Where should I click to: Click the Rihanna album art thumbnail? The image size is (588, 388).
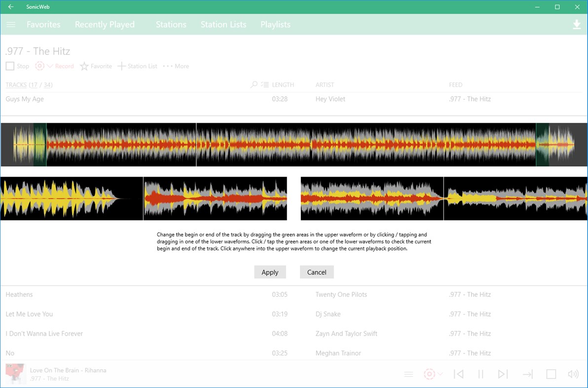click(x=15, y=374)
